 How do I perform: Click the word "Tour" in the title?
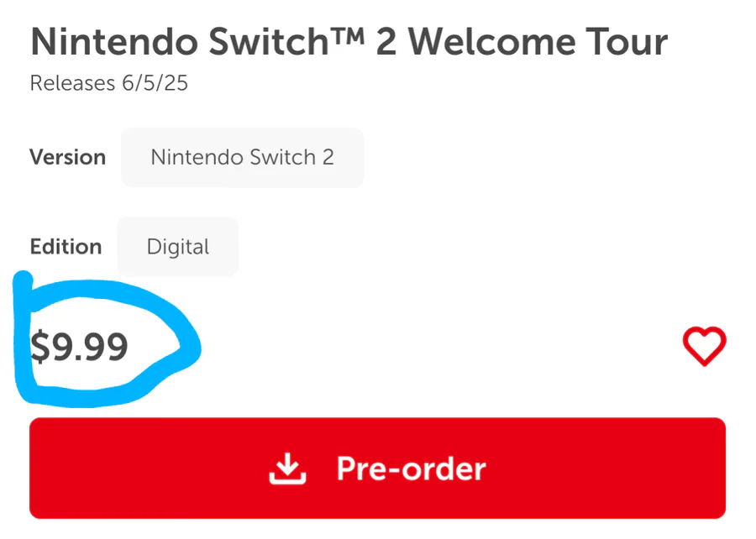[627, 42]
